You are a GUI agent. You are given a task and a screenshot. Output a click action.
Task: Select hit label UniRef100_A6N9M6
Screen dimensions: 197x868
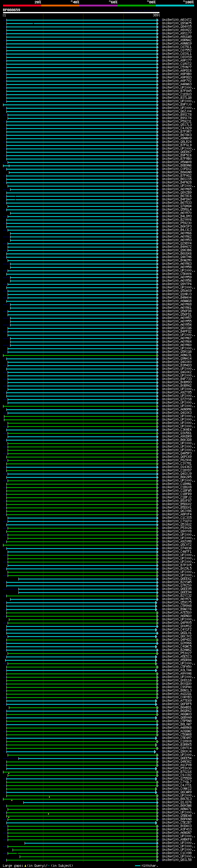point(177,410)
